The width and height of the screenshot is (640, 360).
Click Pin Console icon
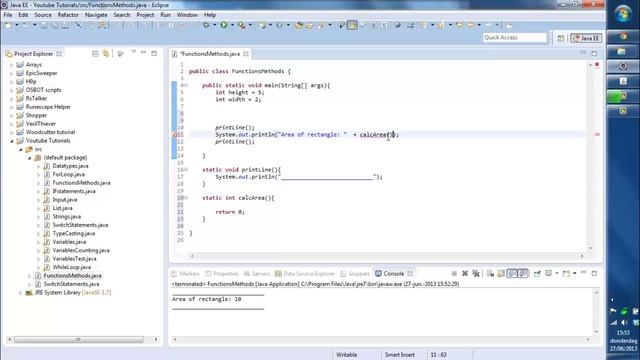click(x=537, y=273)
